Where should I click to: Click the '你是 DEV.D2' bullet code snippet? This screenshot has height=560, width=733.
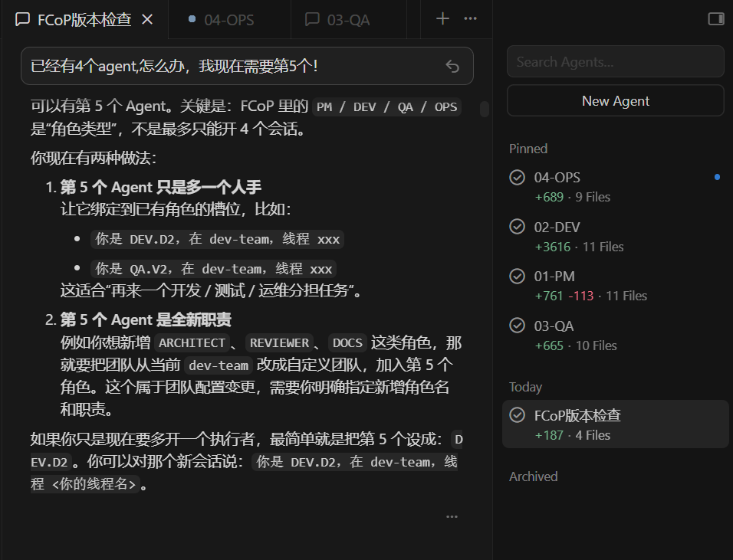pos(217,239)
